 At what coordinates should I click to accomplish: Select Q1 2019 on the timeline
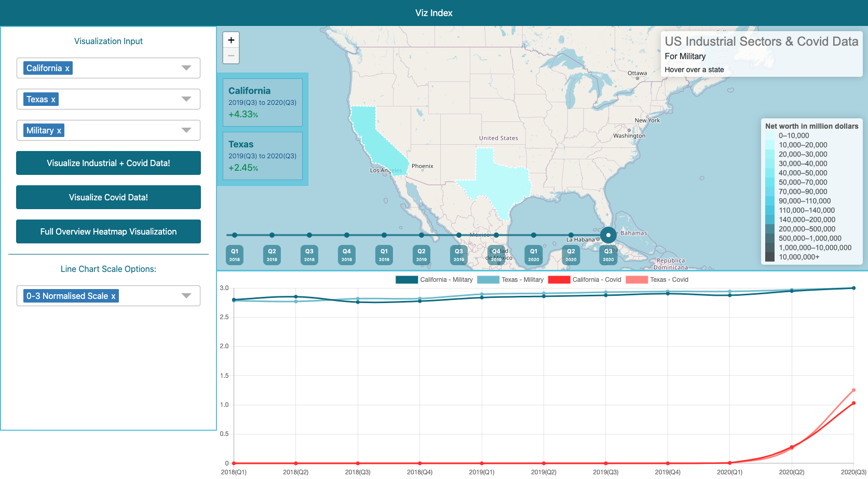(x=384, y=255)
